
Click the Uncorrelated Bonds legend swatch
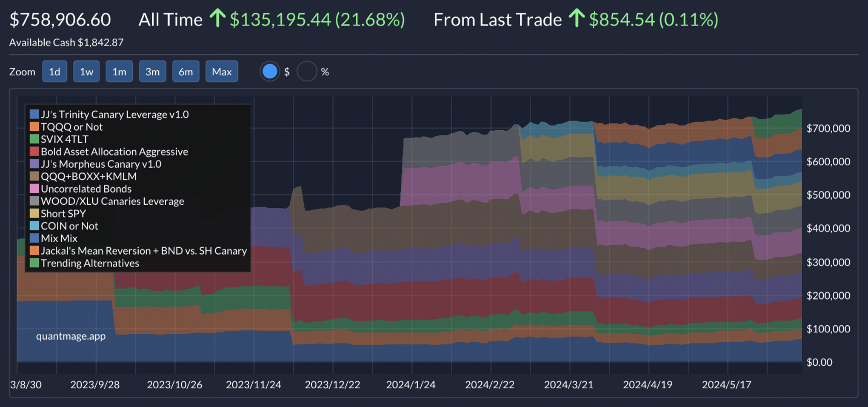point(34,189)
